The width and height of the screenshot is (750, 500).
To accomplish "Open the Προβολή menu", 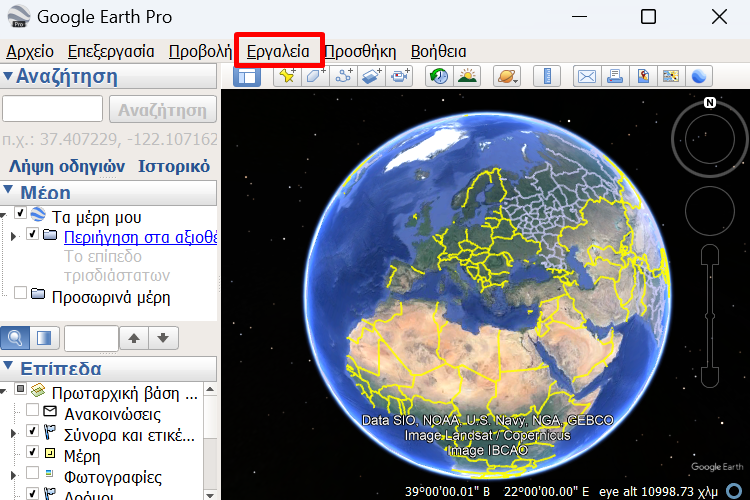I will tap(200, 51).
